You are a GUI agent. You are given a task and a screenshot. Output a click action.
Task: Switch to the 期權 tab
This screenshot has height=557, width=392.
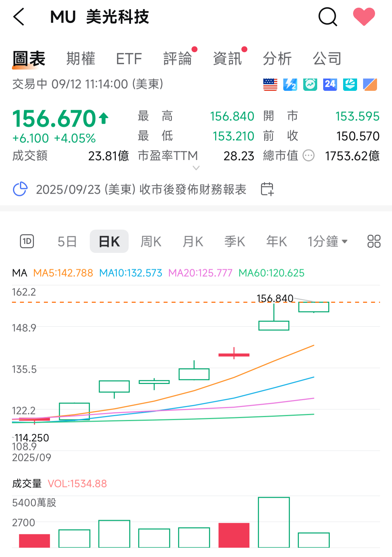point(81,59)
